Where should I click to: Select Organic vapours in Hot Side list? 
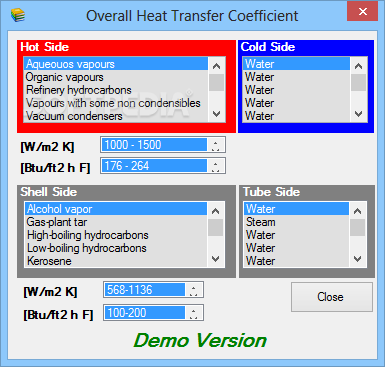coord(116,77)
